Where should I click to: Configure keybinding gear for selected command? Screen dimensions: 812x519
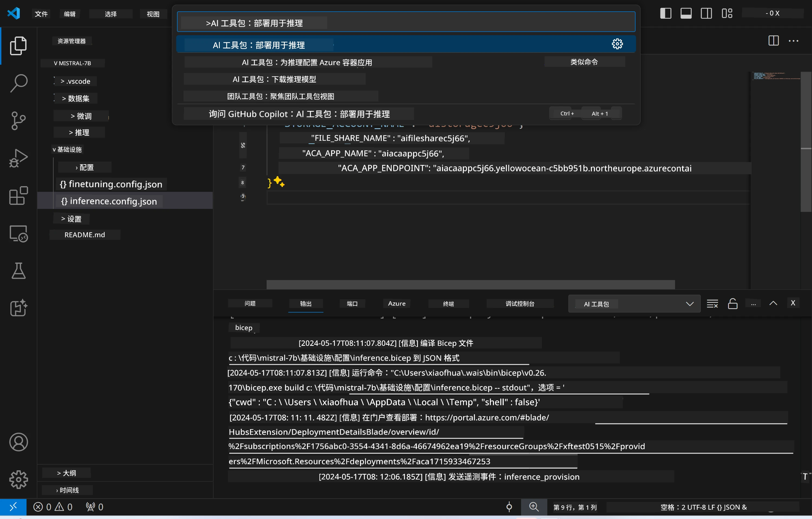point(617,44)
